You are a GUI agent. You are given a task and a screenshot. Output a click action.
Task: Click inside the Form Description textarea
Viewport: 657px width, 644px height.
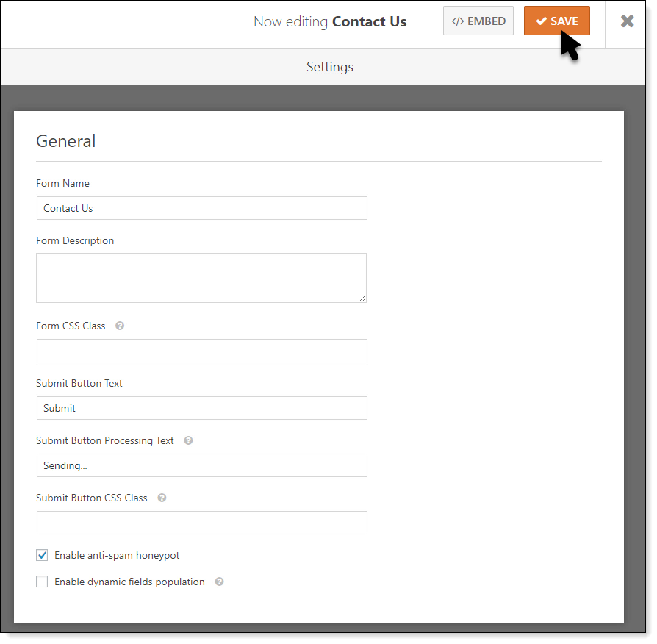pos(201,277)
